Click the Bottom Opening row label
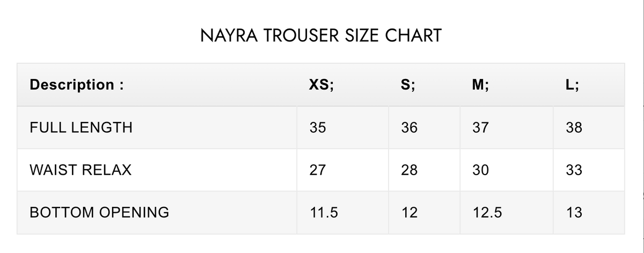This screenshot has width=644, height=253. pyautogui.click(x=99, y=213)
